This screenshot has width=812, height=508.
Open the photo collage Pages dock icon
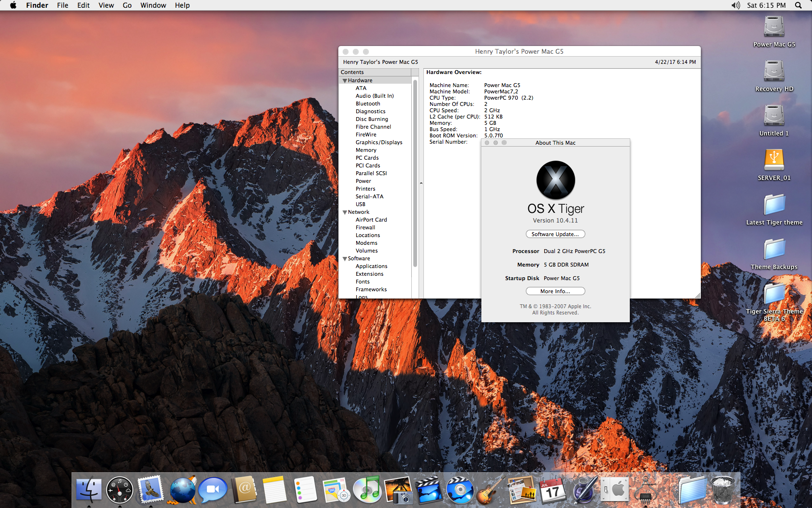[522, 490]
